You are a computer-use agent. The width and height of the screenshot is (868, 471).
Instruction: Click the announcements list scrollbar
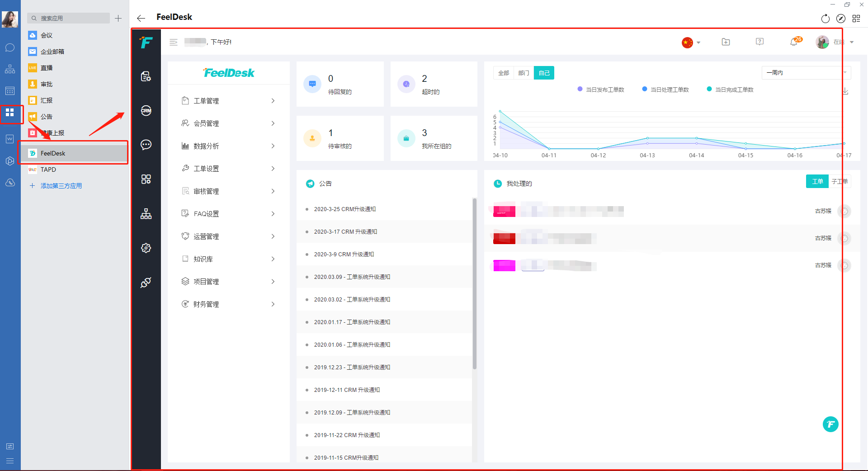474,284
